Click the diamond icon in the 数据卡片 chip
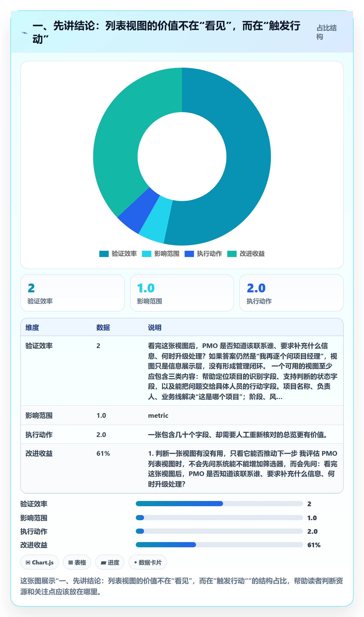Screen dimensions: 364x617 [135, 562]
